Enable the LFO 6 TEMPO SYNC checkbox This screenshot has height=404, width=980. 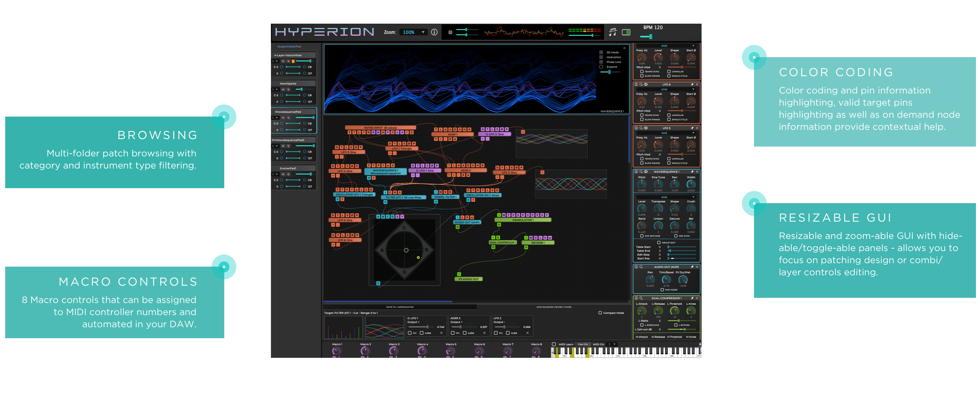pos(642,115)
